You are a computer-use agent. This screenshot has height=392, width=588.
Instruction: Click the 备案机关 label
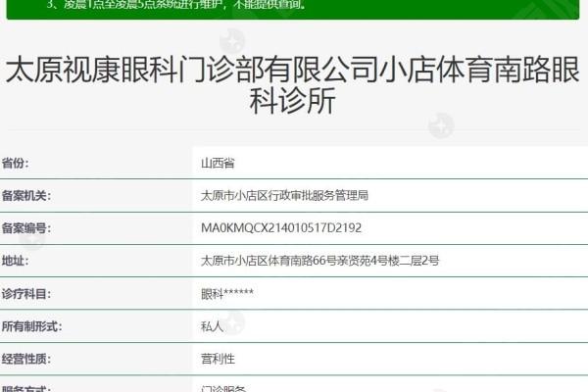pos(26,195)
